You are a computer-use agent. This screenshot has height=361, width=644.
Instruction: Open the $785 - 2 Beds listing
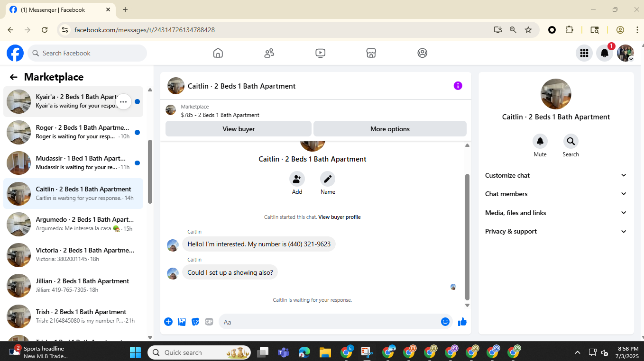click(x=220, y=115)
